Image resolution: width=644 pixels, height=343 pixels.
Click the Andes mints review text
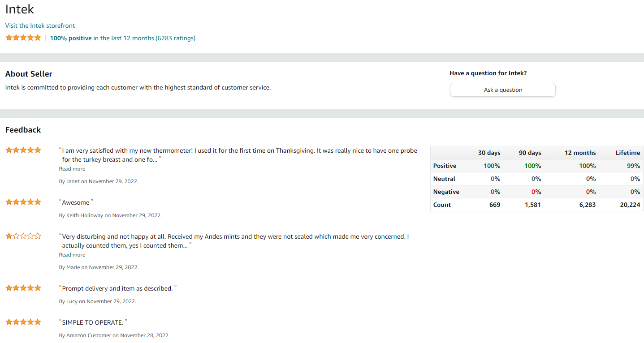(234, 241)
